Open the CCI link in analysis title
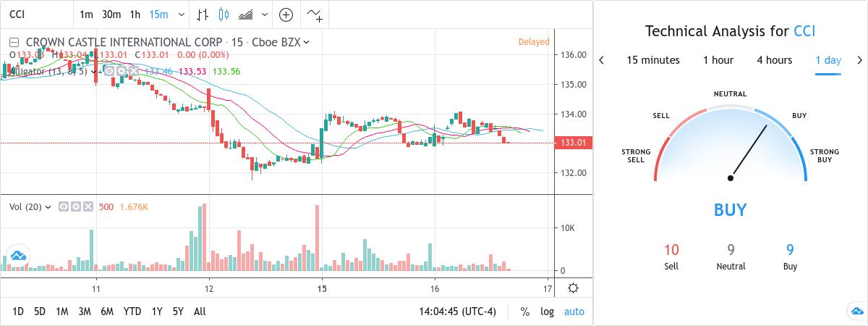The width and height of the screenshot is (868, 326). coord(805,31)
